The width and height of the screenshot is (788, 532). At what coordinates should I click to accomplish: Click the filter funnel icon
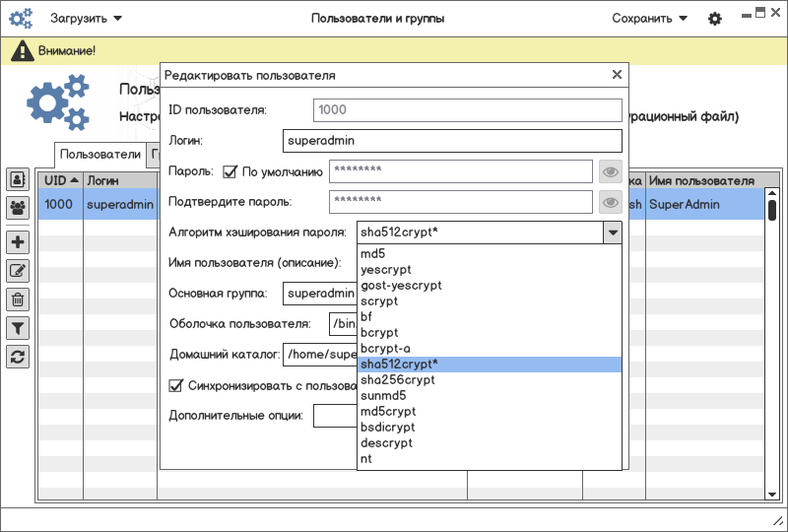pyautogui.click(x=18, y=328)
